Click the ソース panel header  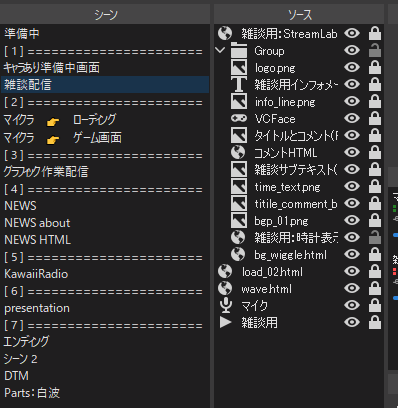(x=299, y=14)
